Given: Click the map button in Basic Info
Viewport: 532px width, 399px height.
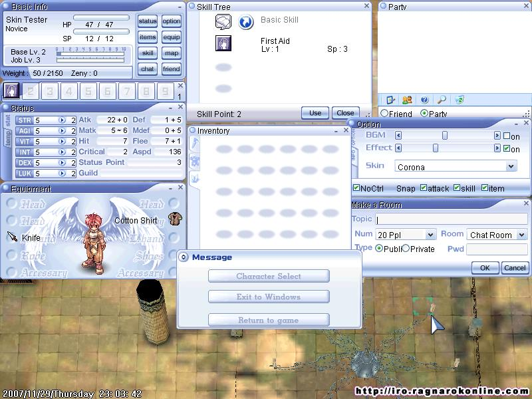Looking at the screenshot, I should tap(172, 53).
